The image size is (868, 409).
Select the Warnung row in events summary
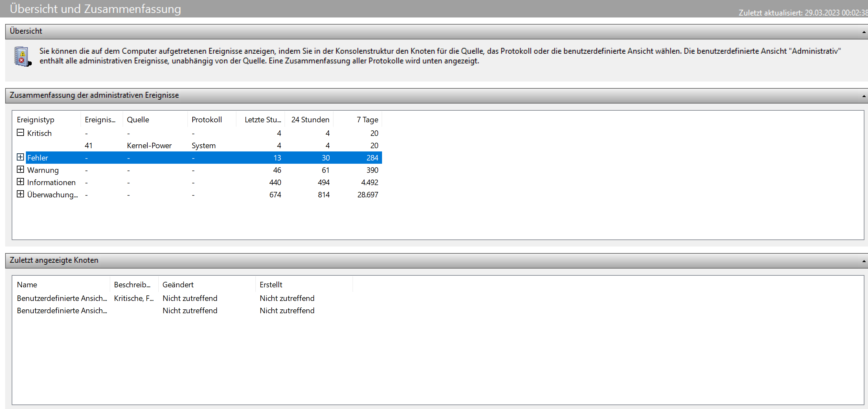coord(43,170)
